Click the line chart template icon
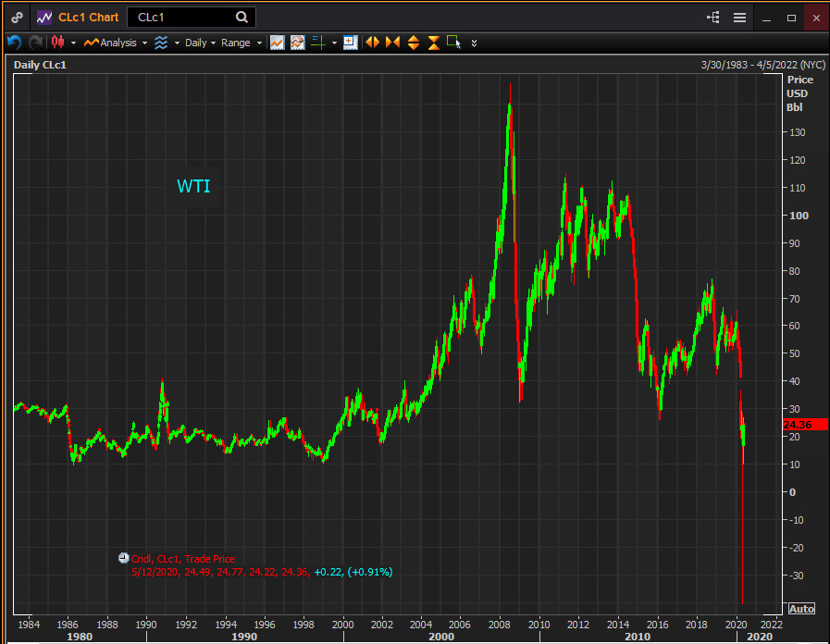Screen dimensions: 830x644 278,43
